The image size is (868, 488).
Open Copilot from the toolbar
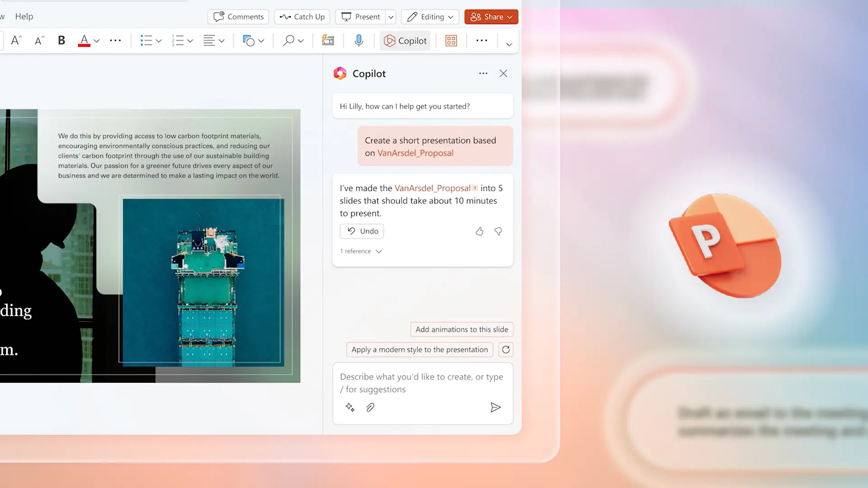(x=405, y=41)
